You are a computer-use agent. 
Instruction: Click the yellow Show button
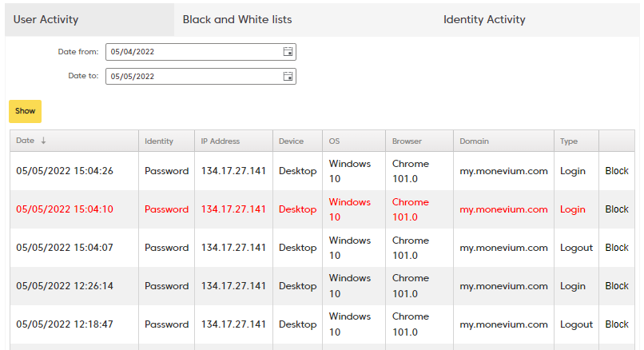[x=25, y=111]
